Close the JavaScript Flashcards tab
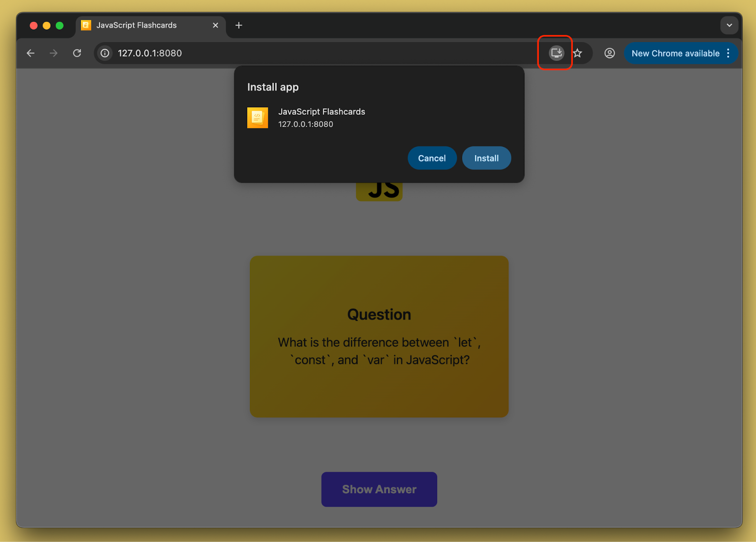 click(x=215, y=25)
